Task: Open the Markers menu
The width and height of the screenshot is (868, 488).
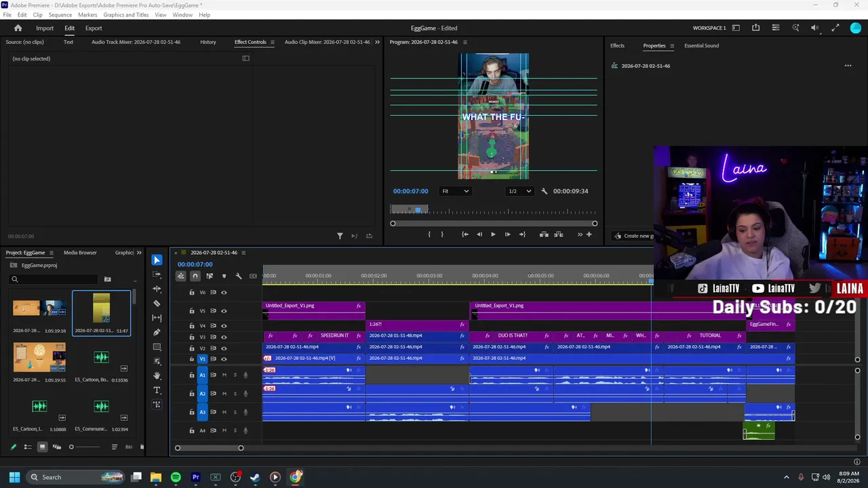Action: 87,15
